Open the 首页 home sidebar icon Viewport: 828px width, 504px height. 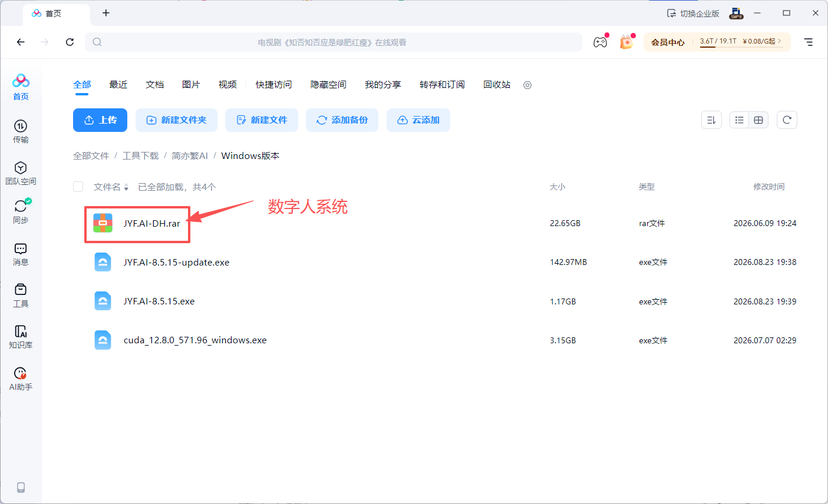coord(21,87)
